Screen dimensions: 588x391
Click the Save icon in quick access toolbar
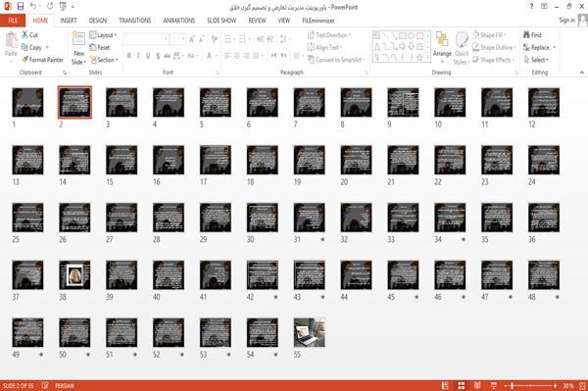click(21, 7)
